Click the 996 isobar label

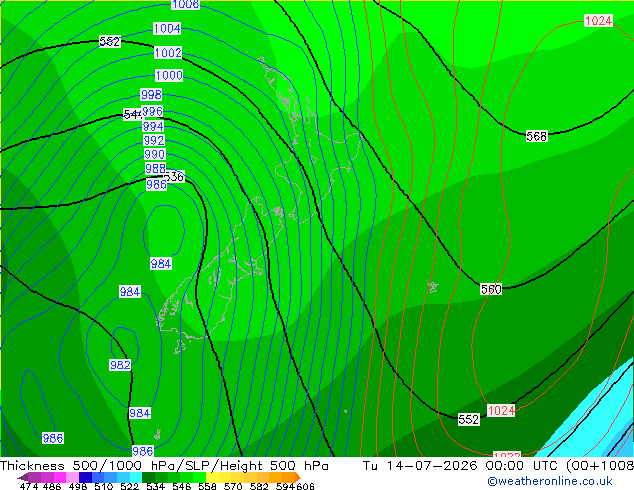pyautogui.click(x=152, y=111)
